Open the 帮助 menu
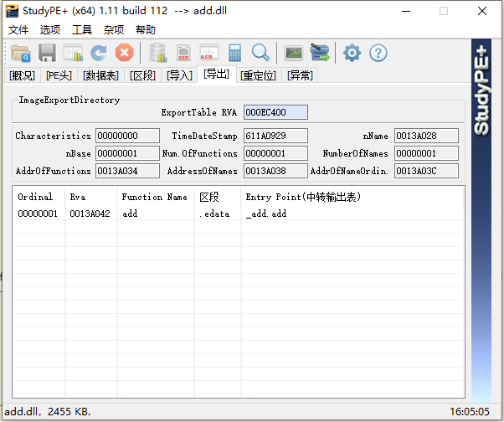Viewport: 504px width, 422px height. 146,30
